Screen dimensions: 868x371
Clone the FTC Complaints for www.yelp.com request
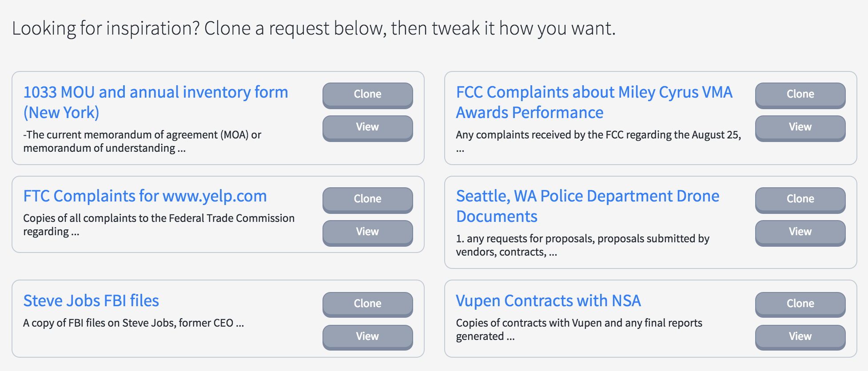(367, 199)
